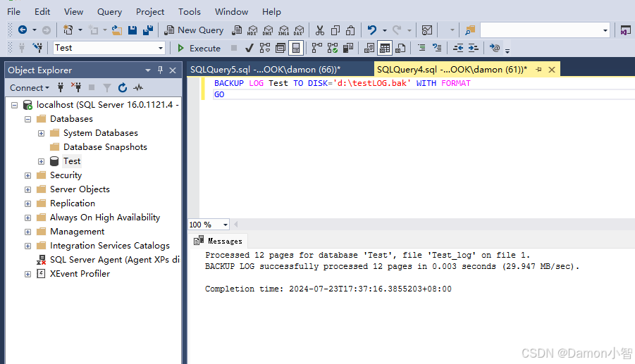Click the Activity Monitor pulse icon in Object Explorer
The height and width of the screenshot is (364, 635).
pos(138,87)
